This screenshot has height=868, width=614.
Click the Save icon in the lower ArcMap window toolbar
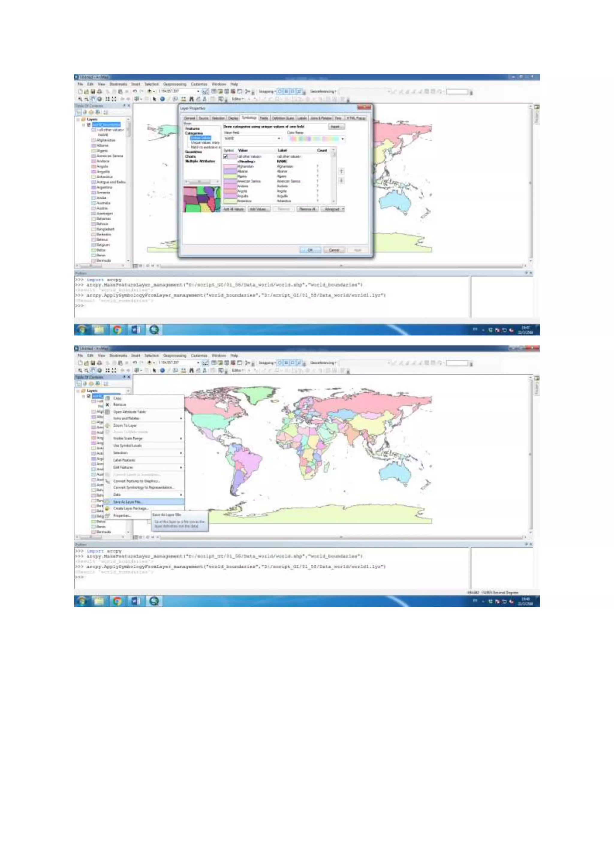pos(93,363)
